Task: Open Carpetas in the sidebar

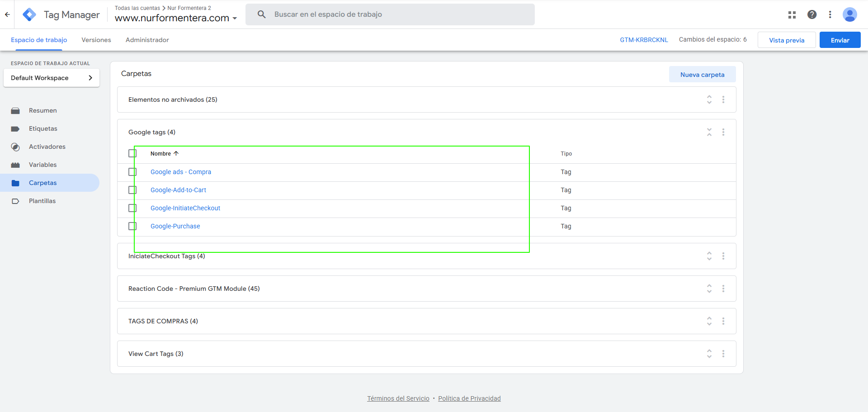Action: coord(51,183)
